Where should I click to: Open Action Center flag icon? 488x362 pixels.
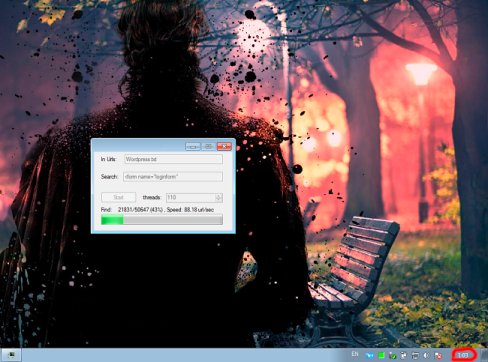[438, 356]
